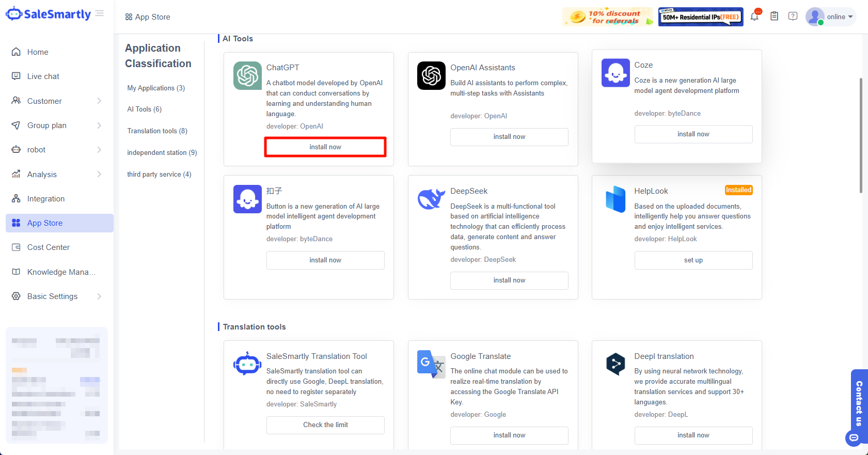The width and height of the screenshot is (868, 455).
Task: Click the help question mark icon
Action: point(793,17)
